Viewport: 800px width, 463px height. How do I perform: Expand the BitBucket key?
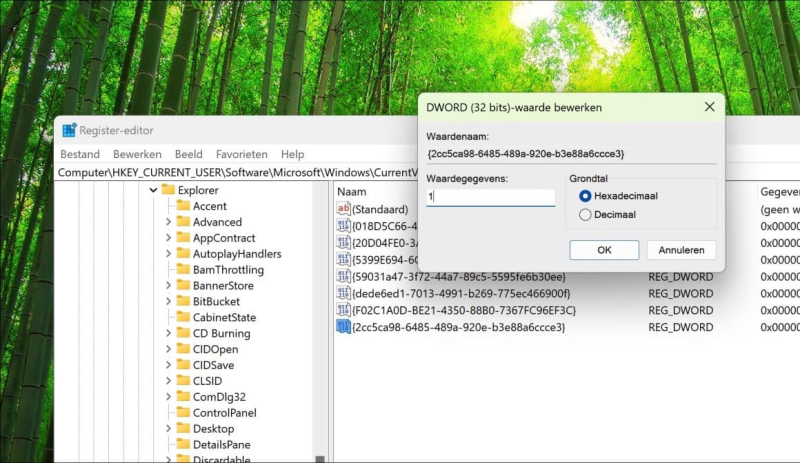[x=168, y=301]
